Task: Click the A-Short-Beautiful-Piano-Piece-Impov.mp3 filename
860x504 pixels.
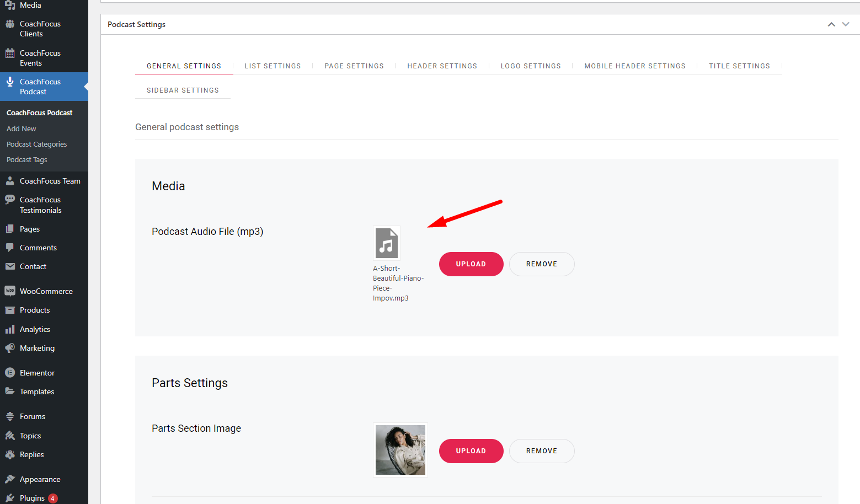Action: tap(398, 283)
